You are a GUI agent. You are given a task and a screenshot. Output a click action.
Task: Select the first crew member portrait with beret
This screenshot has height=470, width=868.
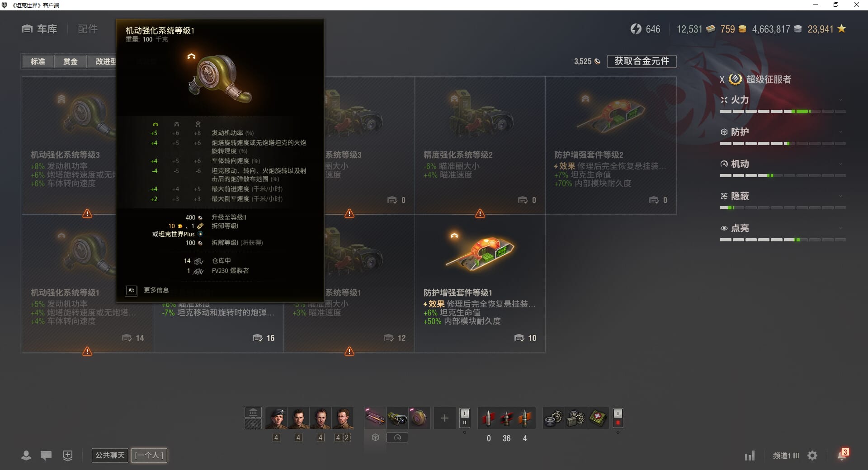(276, 418)
